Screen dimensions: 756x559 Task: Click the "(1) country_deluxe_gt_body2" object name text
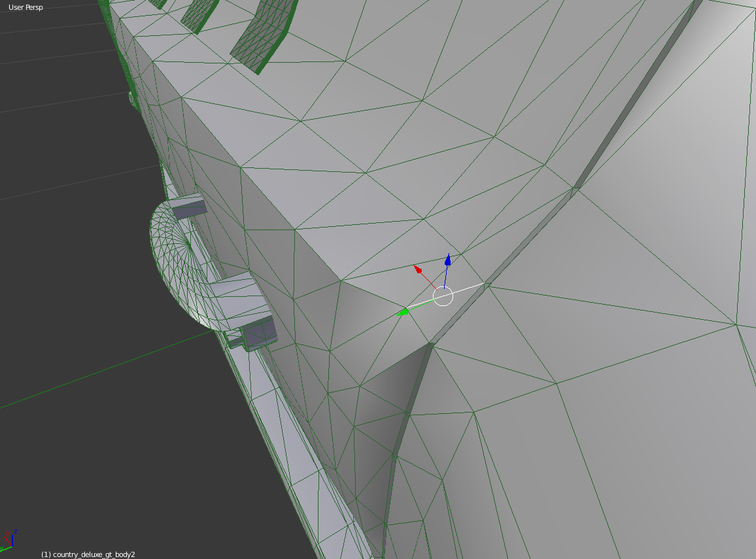[x=88, y=554]
